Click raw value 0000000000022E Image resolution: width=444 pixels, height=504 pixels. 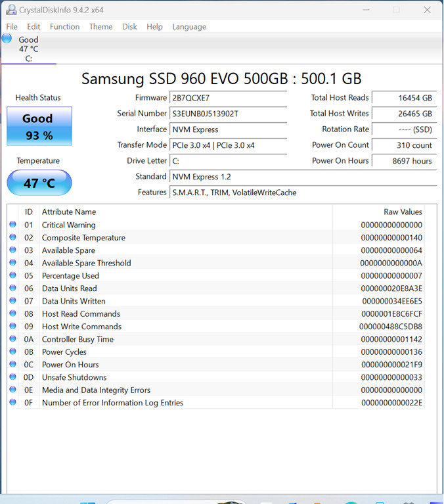[391, 403]
